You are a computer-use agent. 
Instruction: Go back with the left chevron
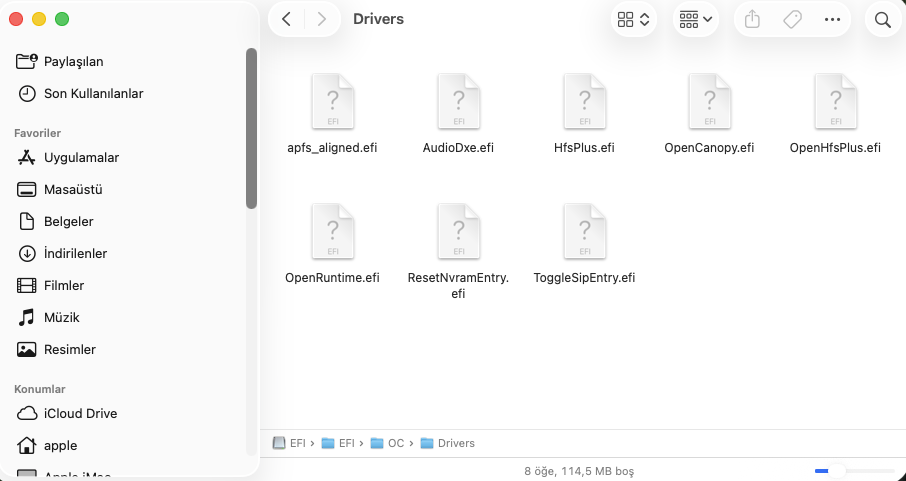coord(287,19)
